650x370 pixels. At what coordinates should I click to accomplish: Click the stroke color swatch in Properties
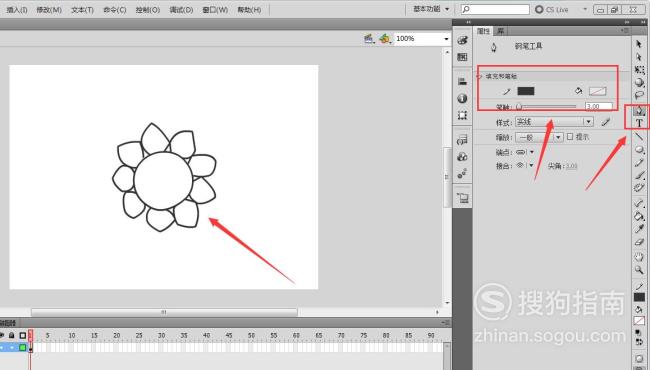point(526,91)
